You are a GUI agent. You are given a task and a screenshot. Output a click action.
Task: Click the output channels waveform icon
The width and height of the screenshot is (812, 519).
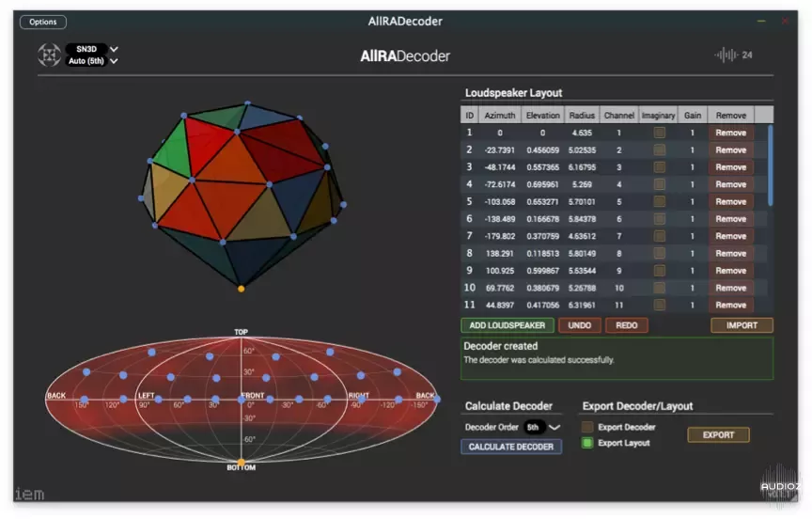(726, 55)
